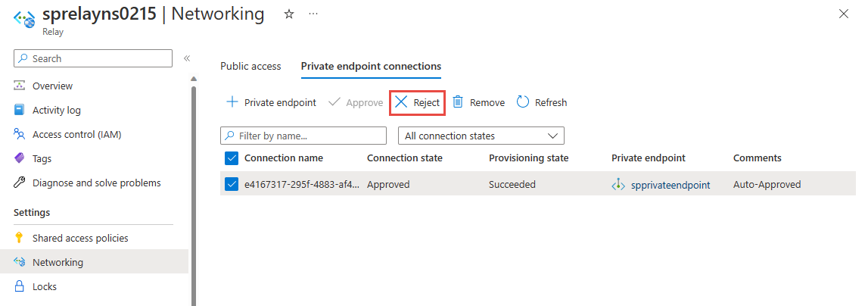Collapse the sidebar with the double chevron
Viewport: 868px width, 306px height.
point(187,58)
